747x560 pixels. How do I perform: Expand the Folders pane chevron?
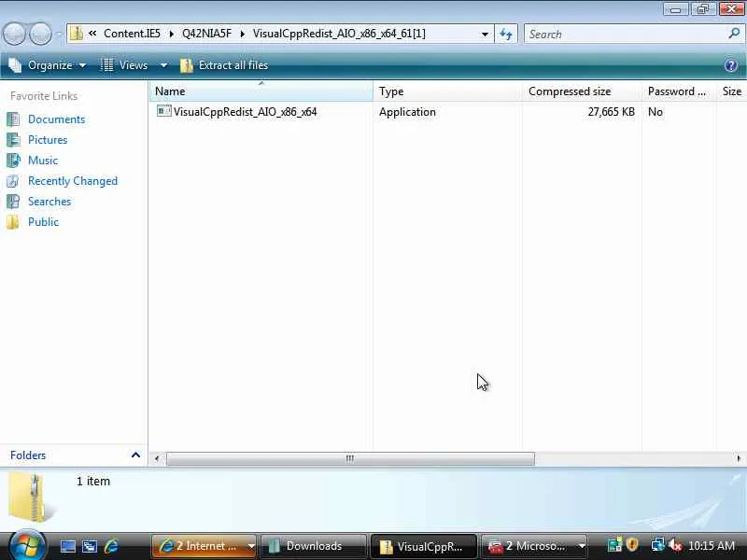tap(135, 455)
